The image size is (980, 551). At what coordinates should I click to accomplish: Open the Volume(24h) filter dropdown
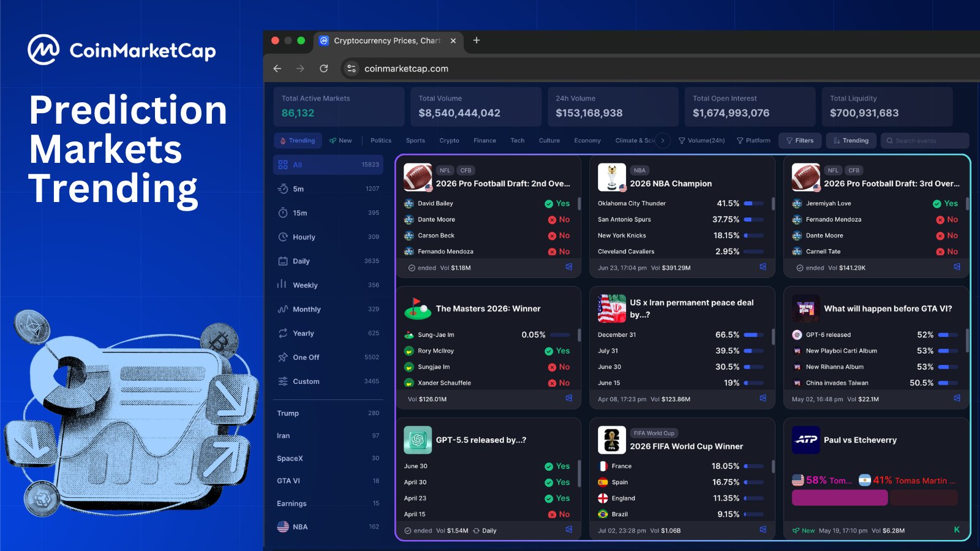click(x=702, y=141)
